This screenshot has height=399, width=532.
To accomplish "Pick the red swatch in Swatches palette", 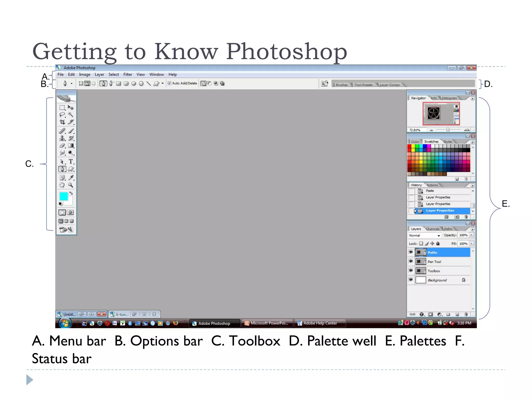I will click(x=409, y=146).
